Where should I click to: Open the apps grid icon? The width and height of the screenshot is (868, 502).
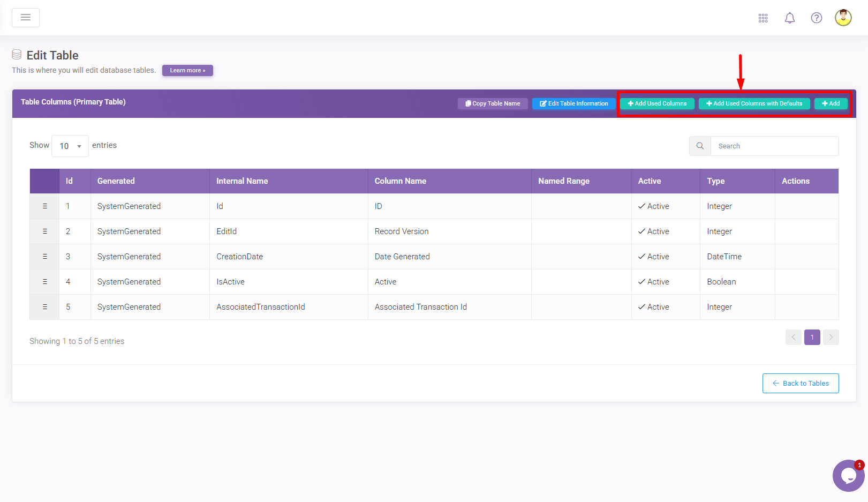(x=763, y=18)
